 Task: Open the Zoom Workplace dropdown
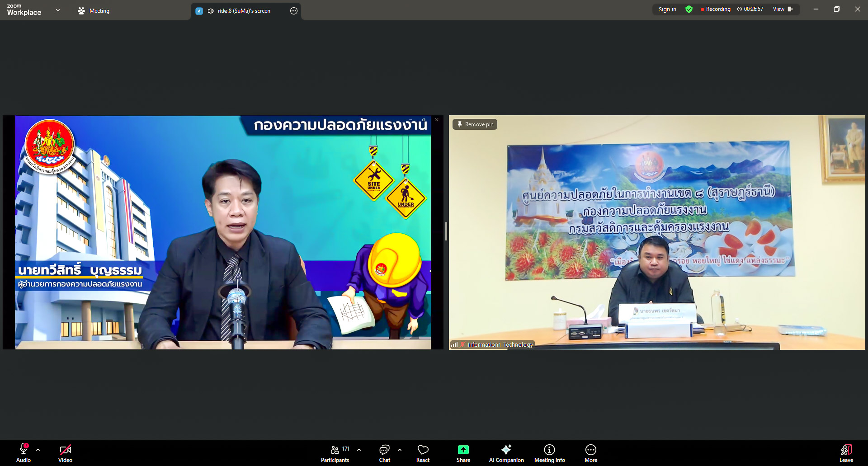pyautogui.click(x=57, y=10)
